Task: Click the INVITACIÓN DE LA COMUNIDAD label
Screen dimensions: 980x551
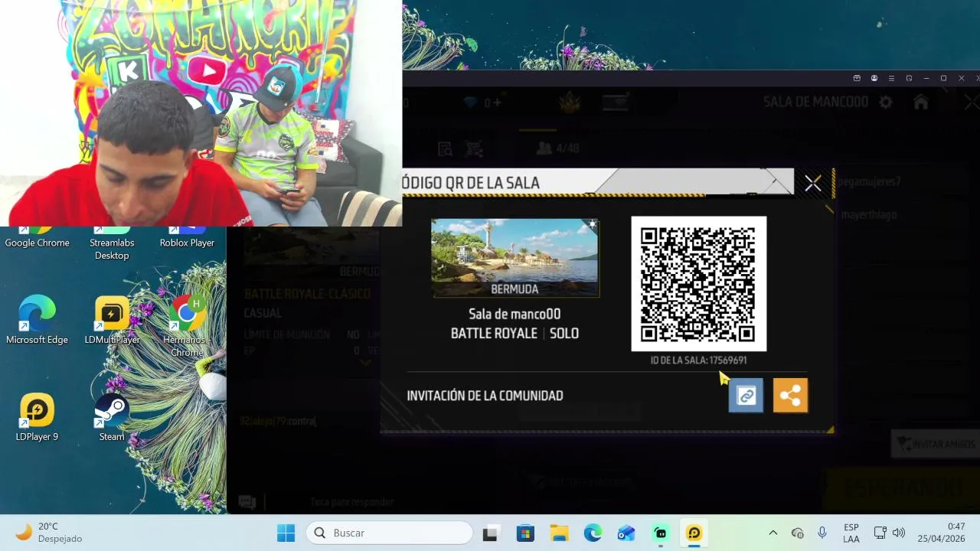Action: pyautogui.click(x=485, y=396)
